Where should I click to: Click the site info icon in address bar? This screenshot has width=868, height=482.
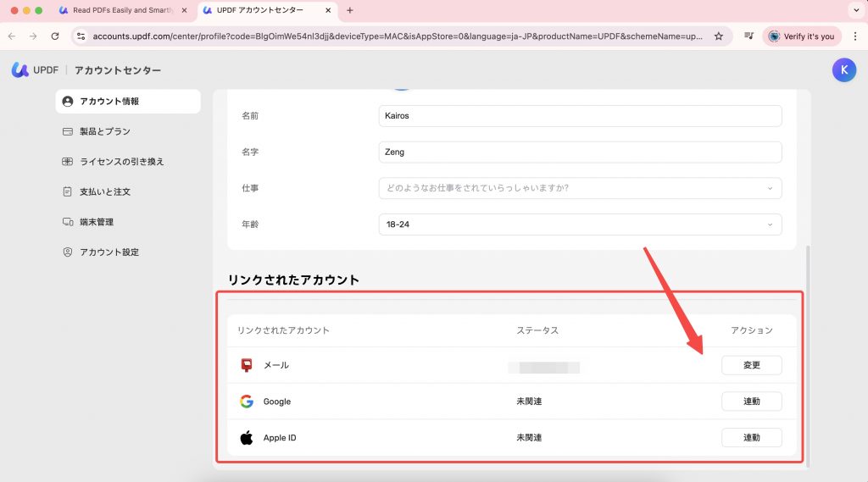tap(81, 36)
